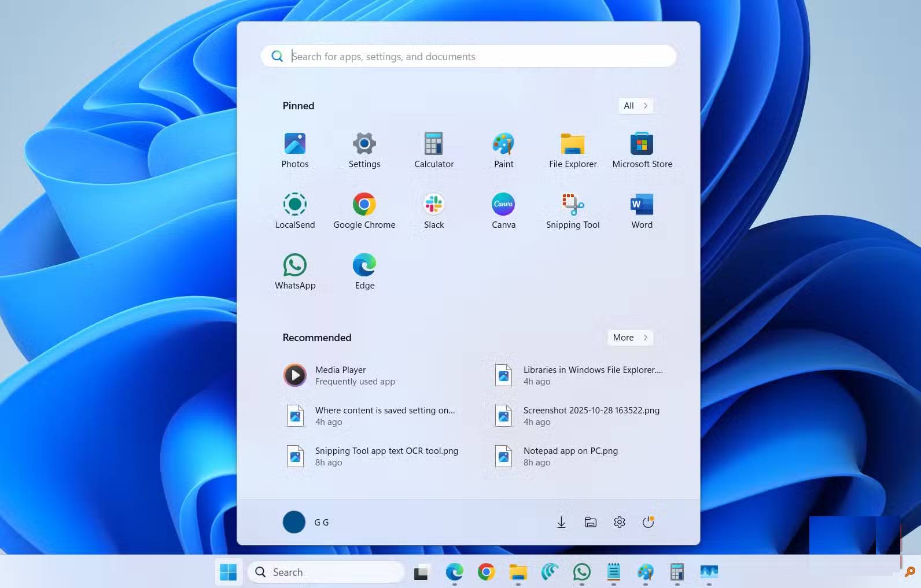Open WhatsApp from the Pinned grid
The image size is (921, 588).
[295, 271]
